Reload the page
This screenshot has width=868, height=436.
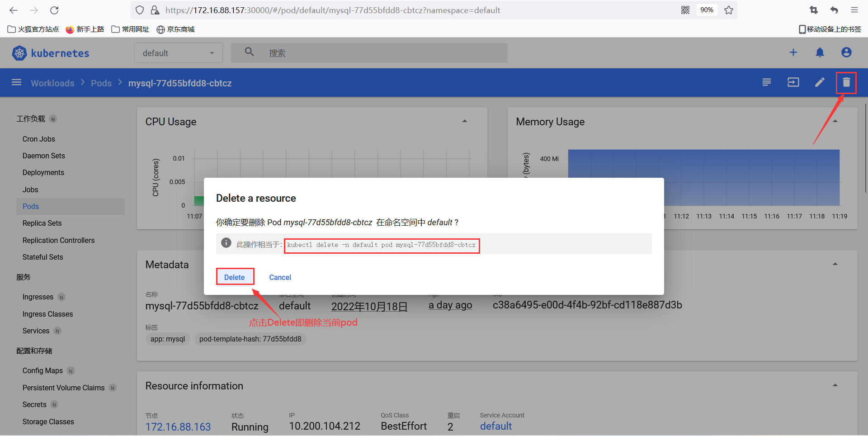(54, 10)
